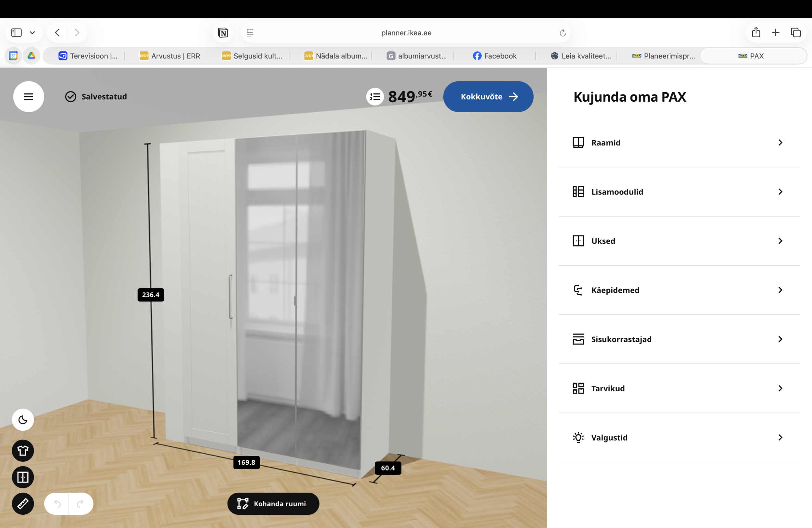Toggle ruler measurements icon

coord(23,503)
